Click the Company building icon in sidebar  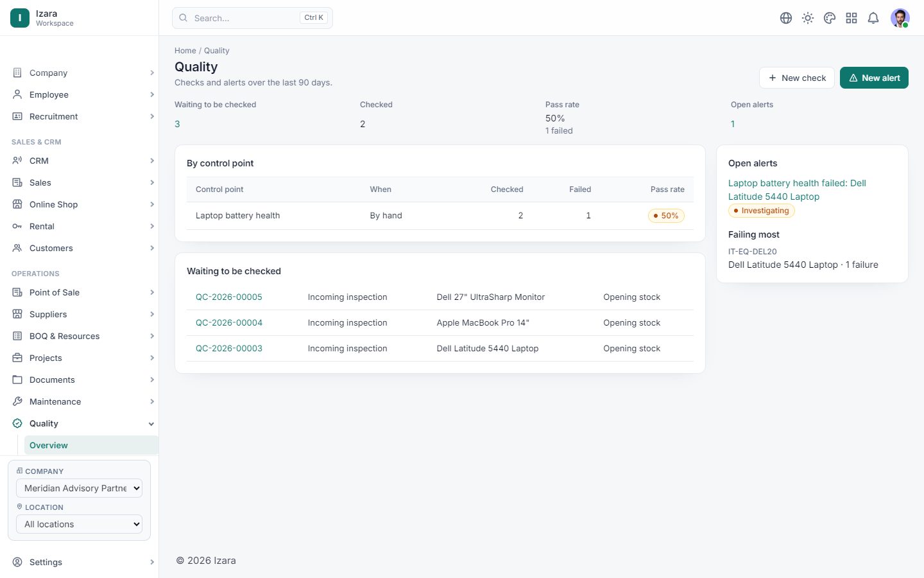17,73
